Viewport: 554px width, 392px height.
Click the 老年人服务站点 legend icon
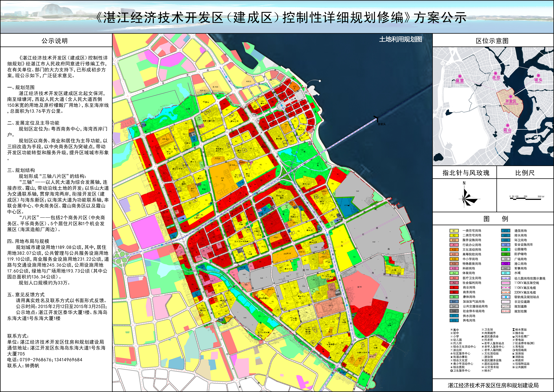click(483, 343)
